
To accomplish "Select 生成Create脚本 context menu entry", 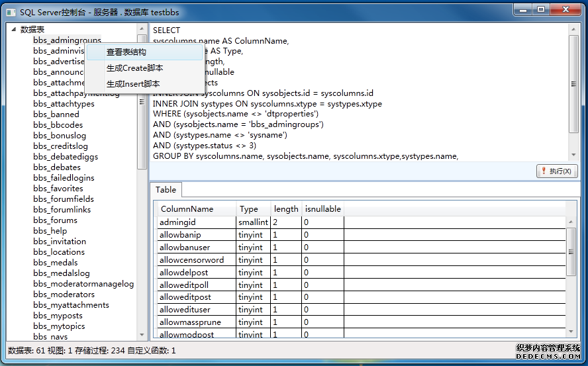I will 134,68.
